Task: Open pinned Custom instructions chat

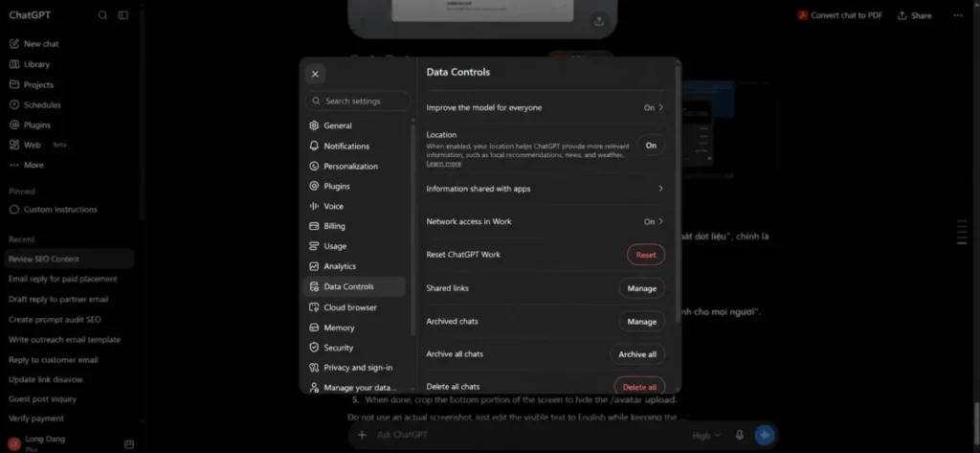Action: (69, 210)
